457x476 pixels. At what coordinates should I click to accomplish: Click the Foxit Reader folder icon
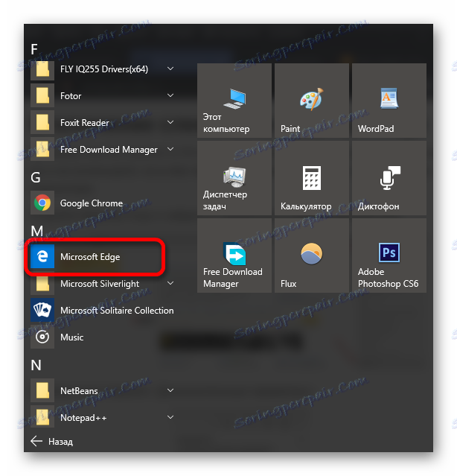(42, 122)
